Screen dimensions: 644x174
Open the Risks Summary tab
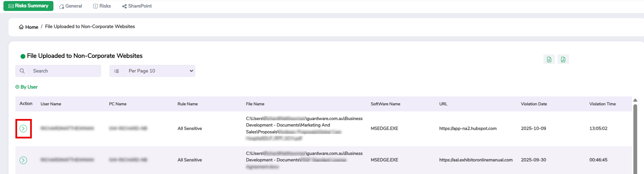point(28,6)
